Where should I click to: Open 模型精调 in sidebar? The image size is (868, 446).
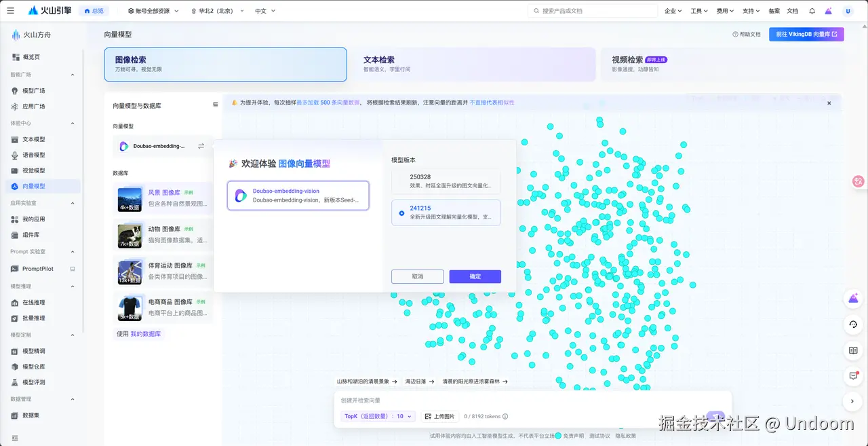point(41,351)
